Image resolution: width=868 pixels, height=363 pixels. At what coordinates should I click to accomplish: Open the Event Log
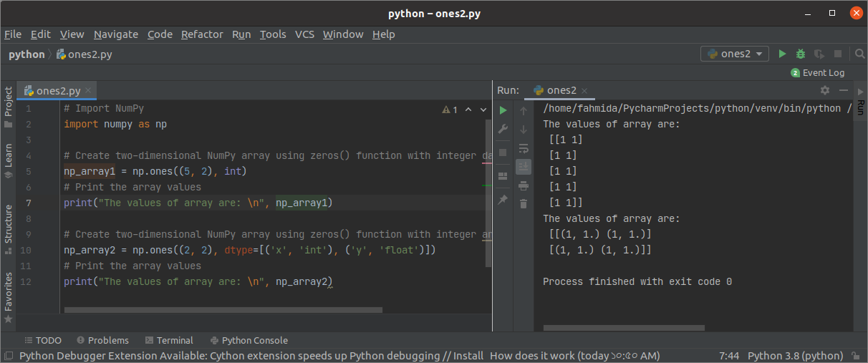(818, 72)
